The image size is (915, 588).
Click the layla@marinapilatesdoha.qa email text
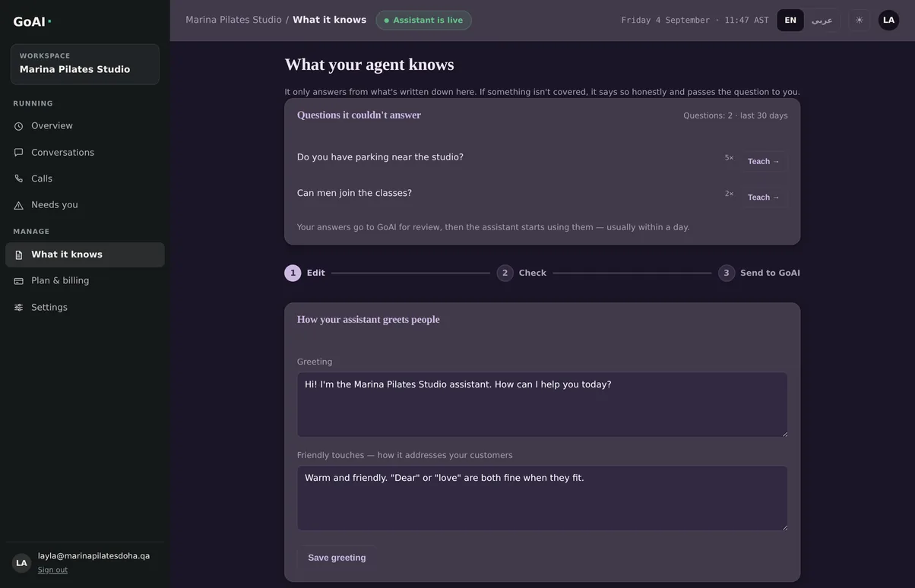[x=93, y=556]
